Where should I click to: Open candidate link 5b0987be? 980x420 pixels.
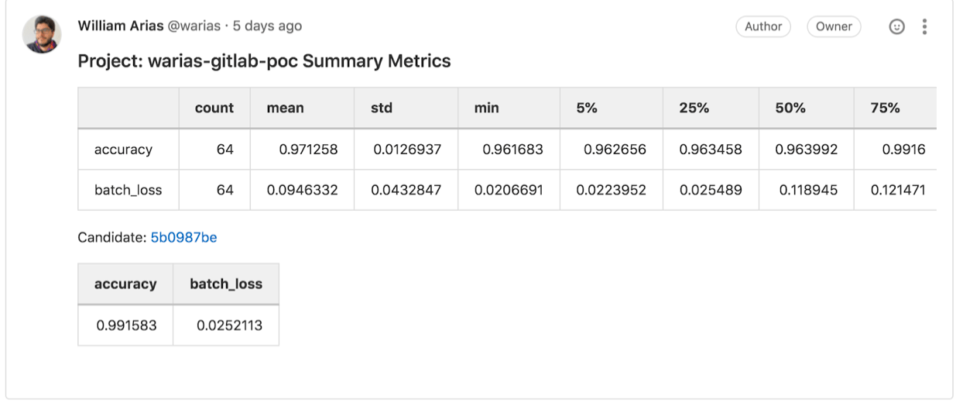click(183, 238)
